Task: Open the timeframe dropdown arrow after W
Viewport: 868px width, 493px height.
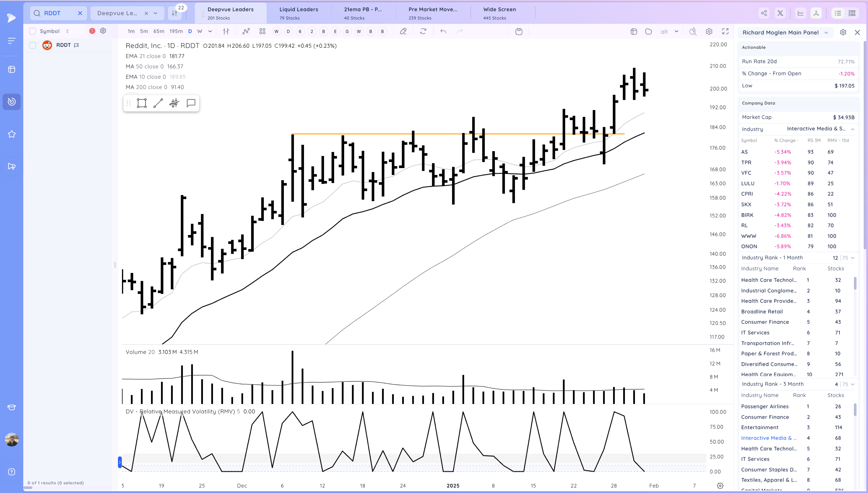Action: [x=210, y=31]
